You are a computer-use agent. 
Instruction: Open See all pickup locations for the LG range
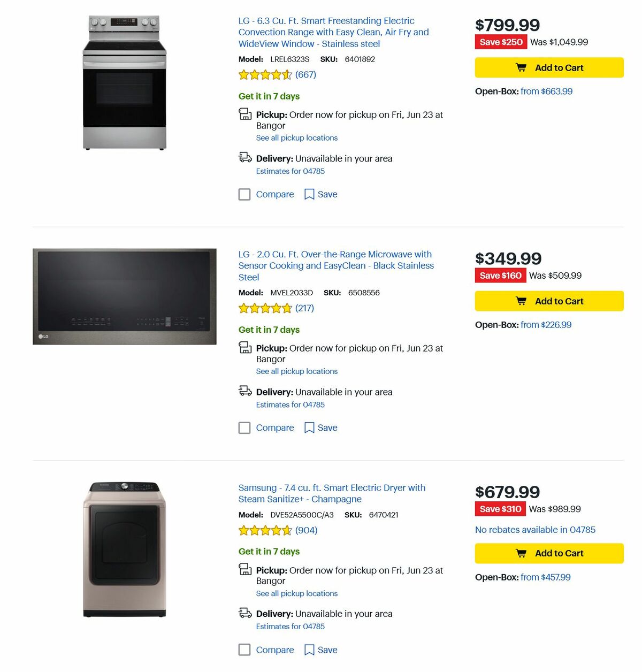[296, 138]
